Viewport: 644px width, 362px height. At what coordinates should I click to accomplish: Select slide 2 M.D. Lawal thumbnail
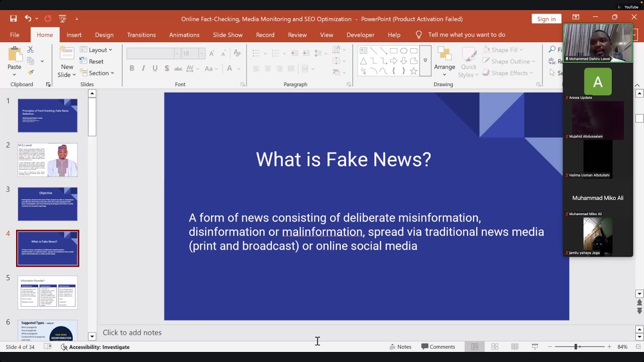[x=48, y=160]
